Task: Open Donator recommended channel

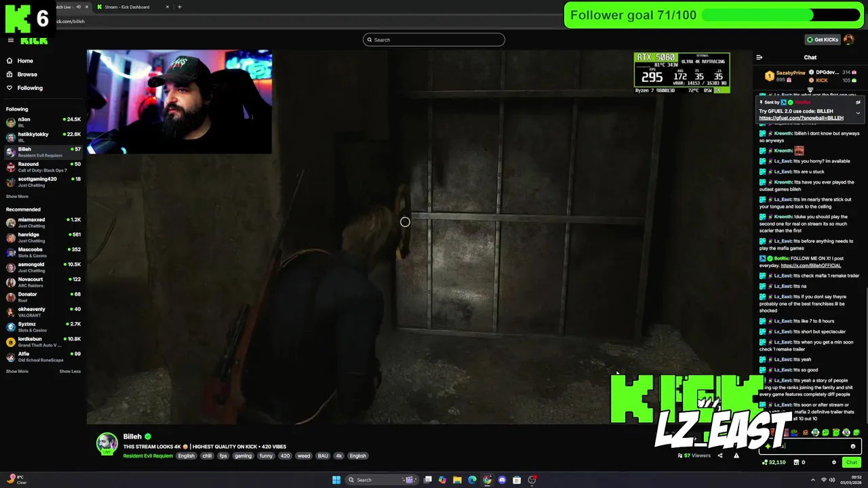Action: tap(43, 297)
